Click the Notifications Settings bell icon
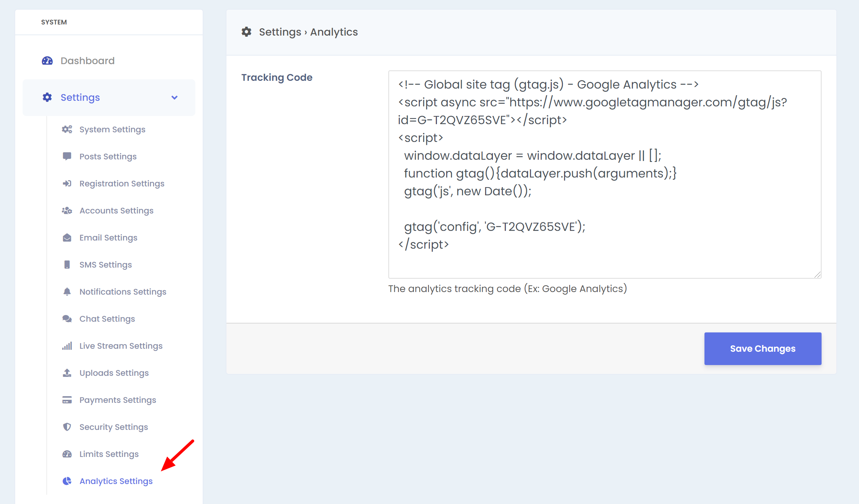The height and width of the screenshot is (504, 859). point(67,292)
